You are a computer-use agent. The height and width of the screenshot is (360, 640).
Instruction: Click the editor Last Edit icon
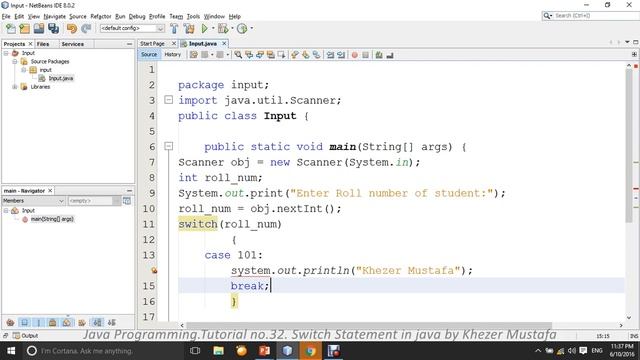[x=193, y=55]
